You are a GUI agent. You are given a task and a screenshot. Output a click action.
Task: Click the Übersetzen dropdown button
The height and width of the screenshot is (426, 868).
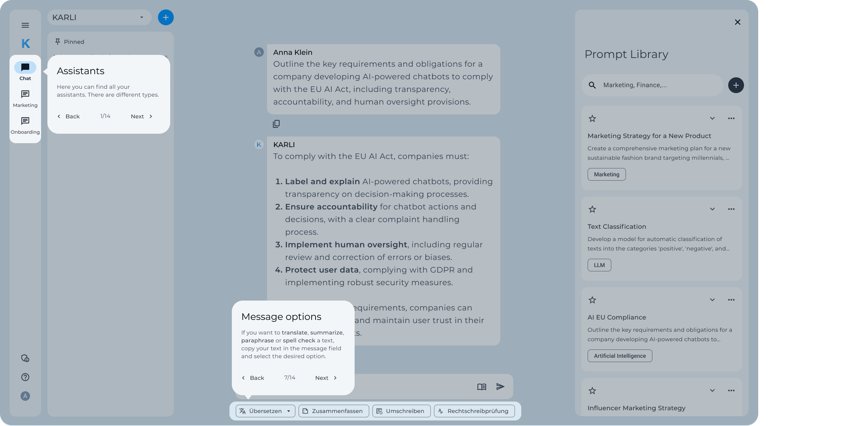coord(289,411)
